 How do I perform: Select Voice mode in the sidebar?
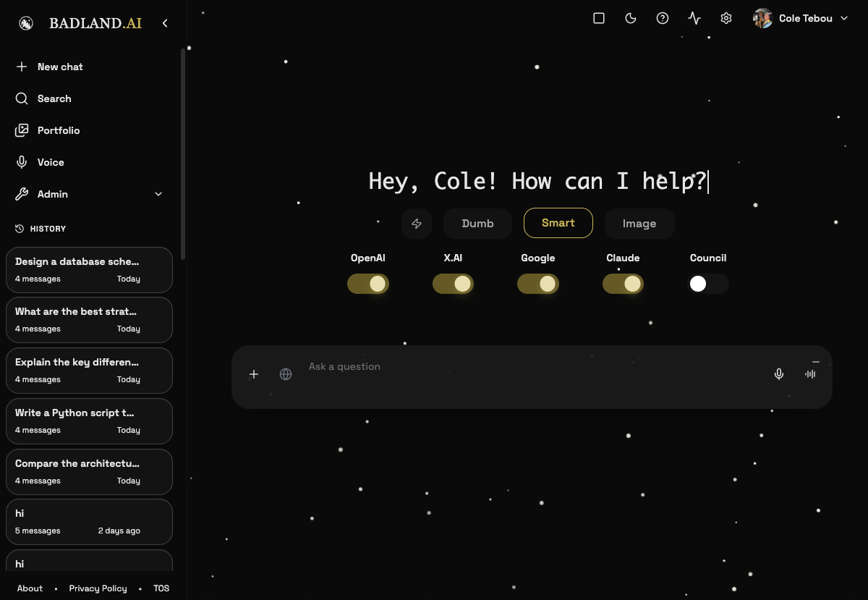52,162
